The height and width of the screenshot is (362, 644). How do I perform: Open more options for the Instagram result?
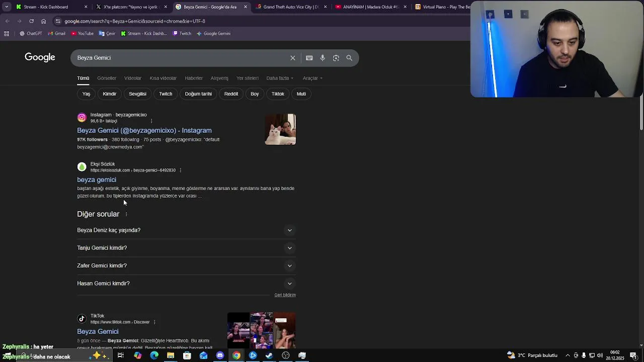click(x=151, y=121)
